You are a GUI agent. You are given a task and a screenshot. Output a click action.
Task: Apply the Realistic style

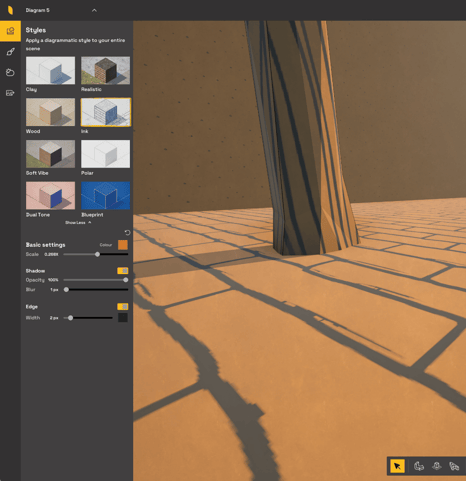(105, 70)
